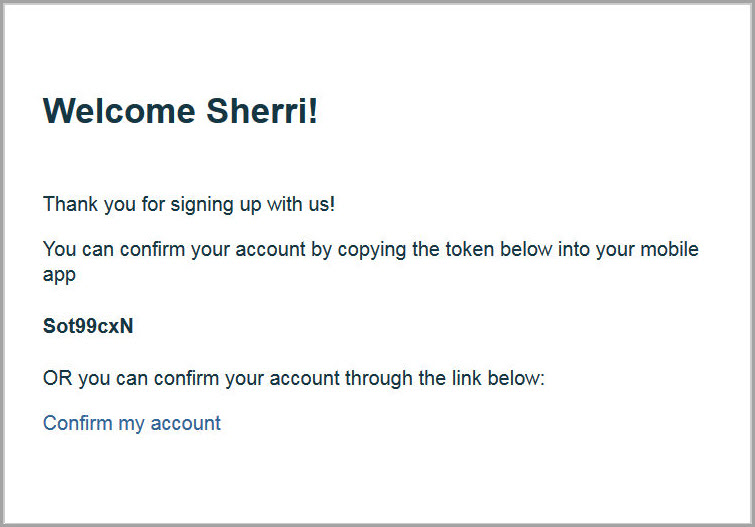Click the copying the token below sentence
This screenshot has width=755, height=527.
[x=370, y=249]
